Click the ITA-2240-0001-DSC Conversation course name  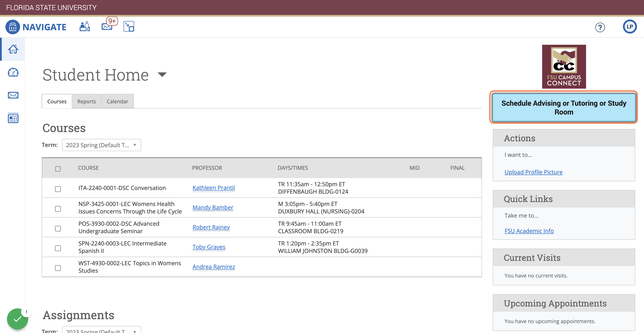(122, 188)
